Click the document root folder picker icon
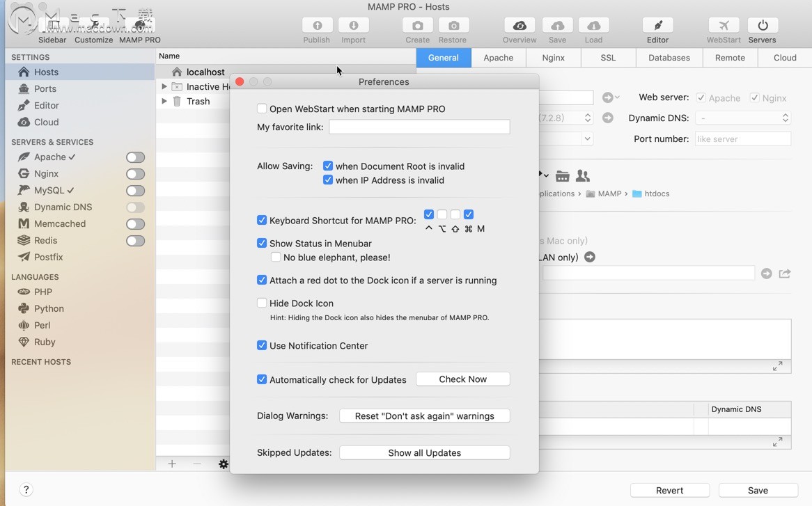The width and height of the screenshot is (812, 506). tap(563, 176)
